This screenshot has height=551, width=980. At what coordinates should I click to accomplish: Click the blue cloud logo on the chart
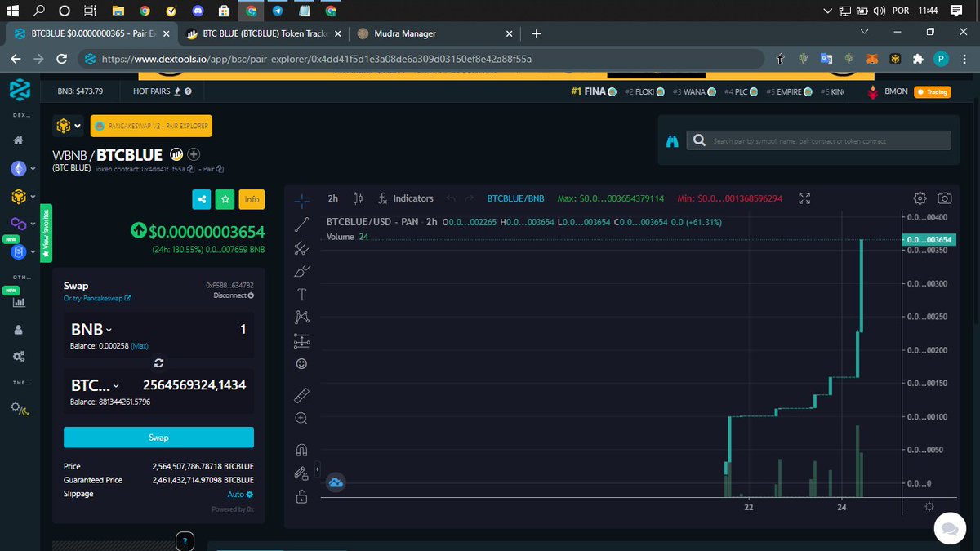[x=336, y=483]
